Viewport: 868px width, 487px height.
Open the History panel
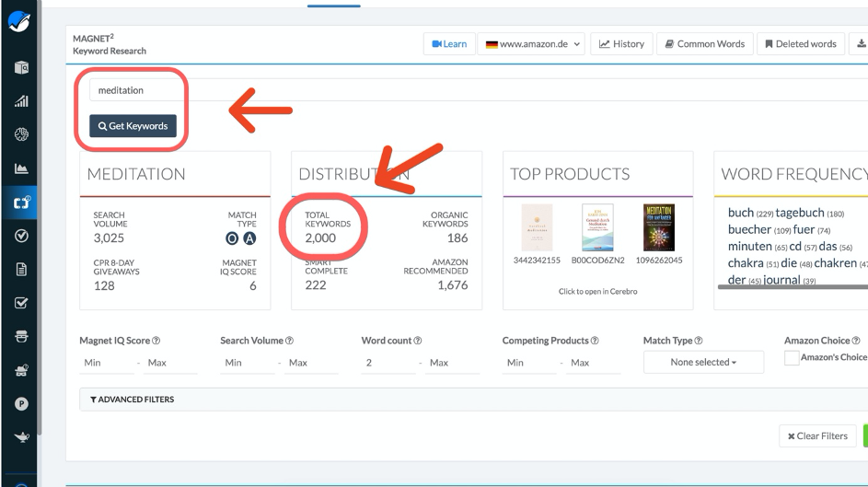[x=621, y=43]
